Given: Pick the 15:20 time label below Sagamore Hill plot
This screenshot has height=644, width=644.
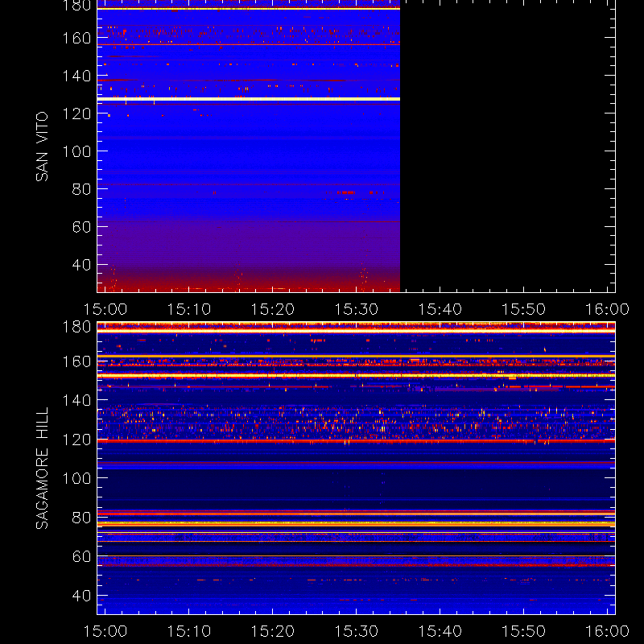Looking at the screenshot, I should coord(273,631).
